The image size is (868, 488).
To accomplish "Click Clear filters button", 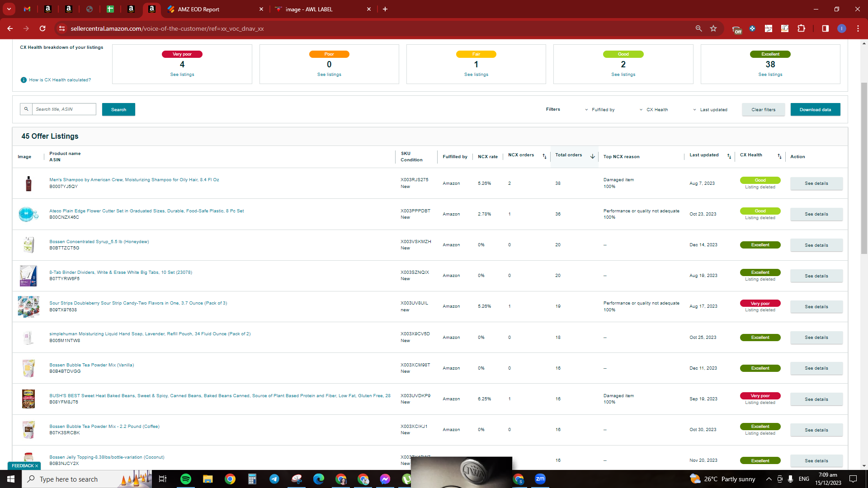I will coord(763,109).
